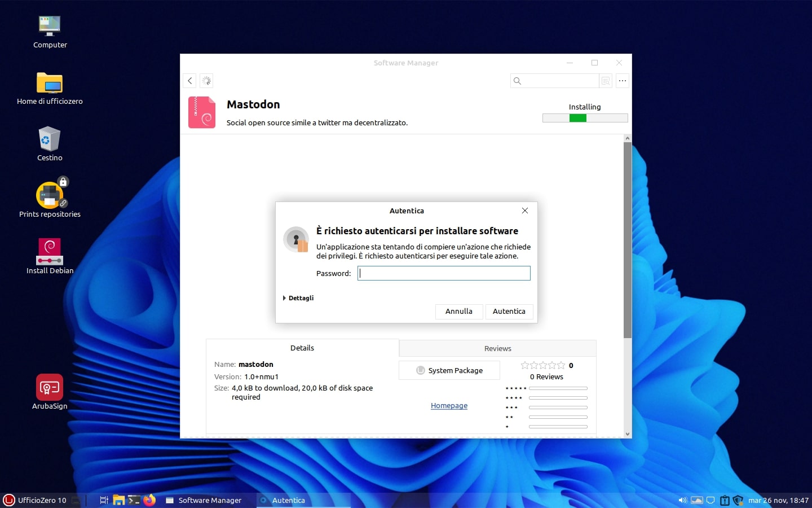
Task: Switch to the Reviews tab
Action: 497,348
